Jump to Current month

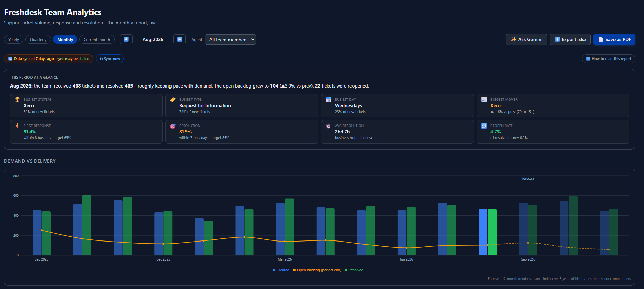pos(97,39)
